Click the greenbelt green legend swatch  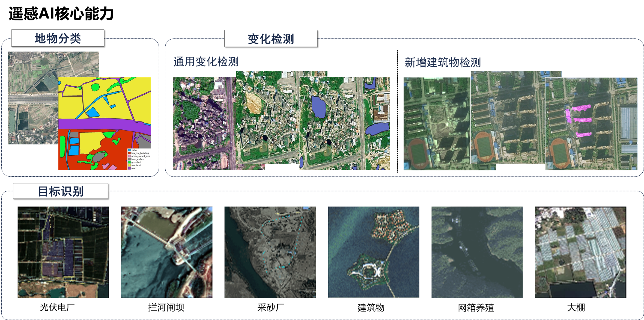[129, 162]
